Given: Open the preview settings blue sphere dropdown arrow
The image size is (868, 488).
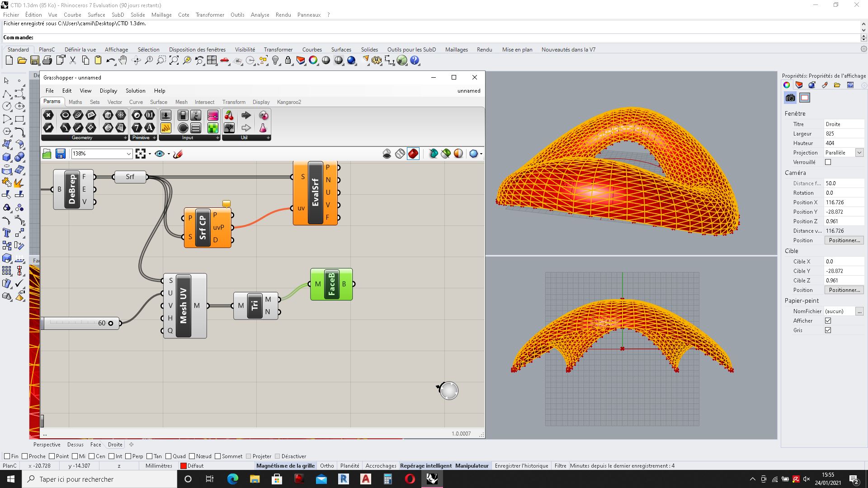Looking at the screenshot, I should 481,154.
